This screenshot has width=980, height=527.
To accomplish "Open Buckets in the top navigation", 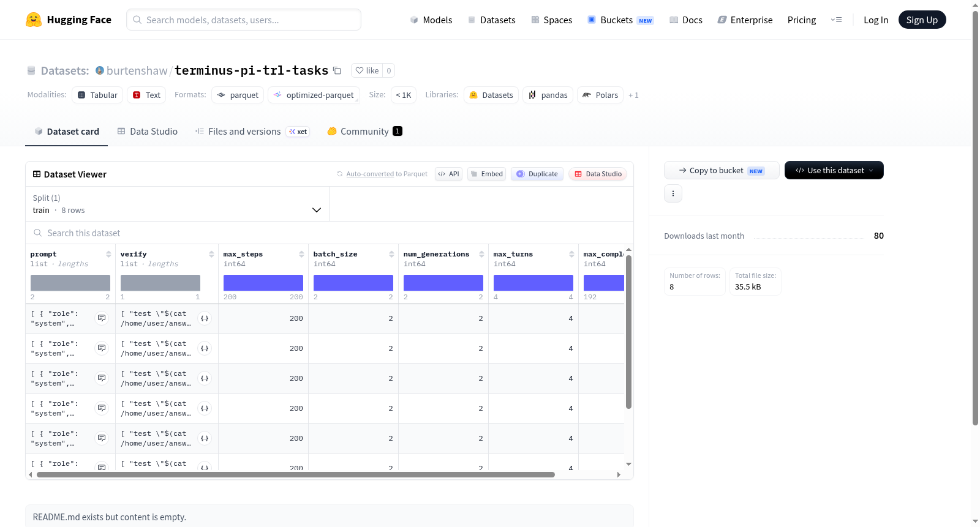I will [620, 20].
